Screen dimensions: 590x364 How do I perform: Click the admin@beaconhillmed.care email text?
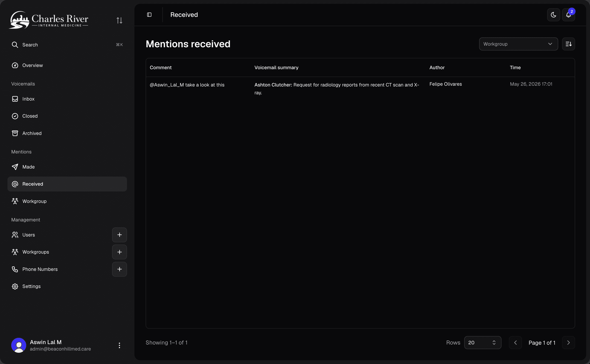(60, 349)
